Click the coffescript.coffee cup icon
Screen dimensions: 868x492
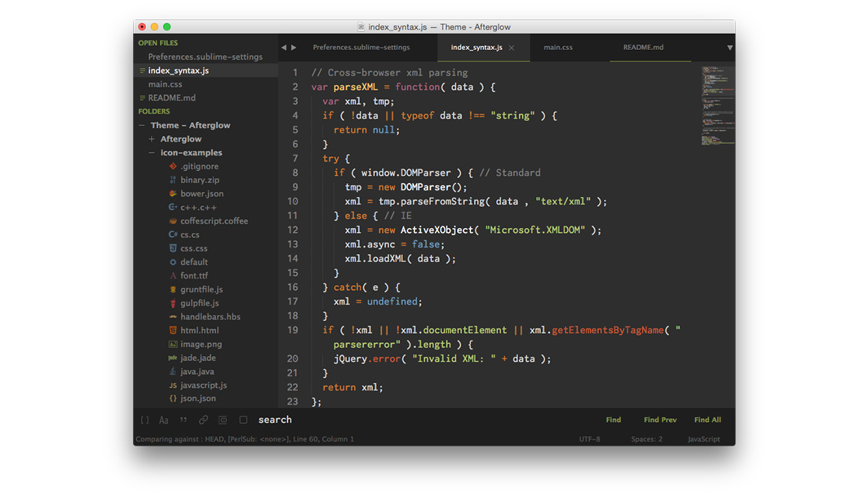click(x=173, y=221)
